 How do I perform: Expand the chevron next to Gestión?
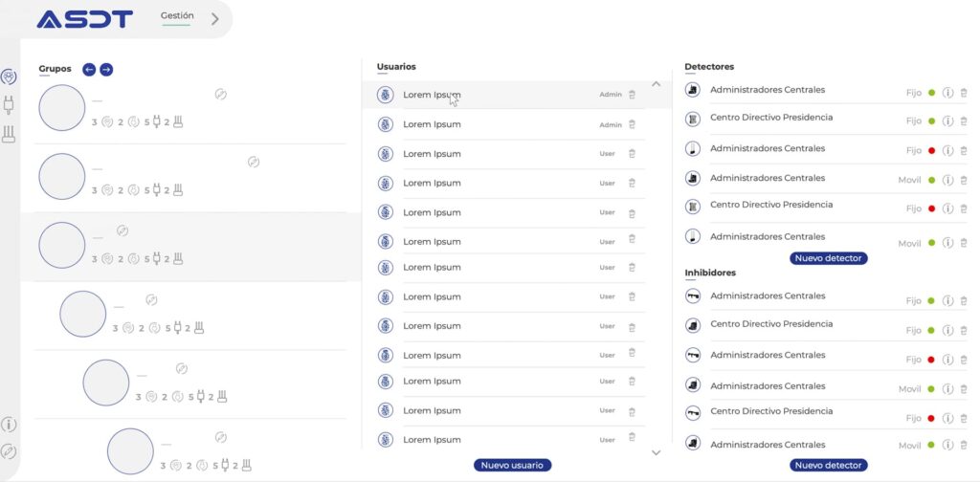214,18
